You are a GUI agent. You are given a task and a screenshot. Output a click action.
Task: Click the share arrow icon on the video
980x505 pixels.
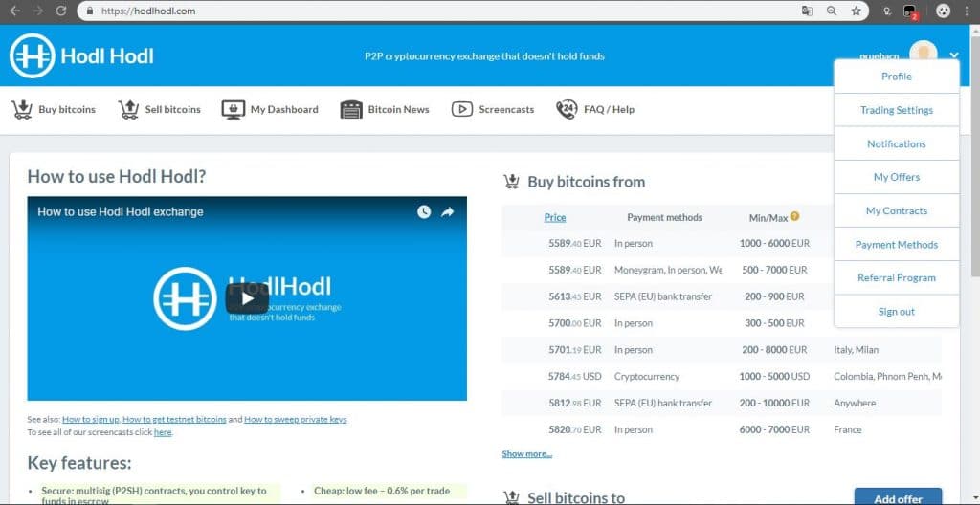click(448, 212)
